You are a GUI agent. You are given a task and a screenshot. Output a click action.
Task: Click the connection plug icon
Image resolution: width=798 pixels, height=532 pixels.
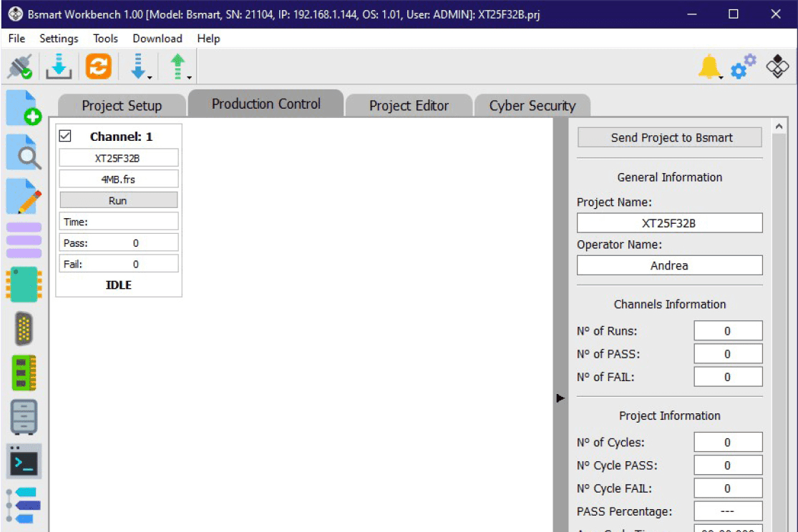20,66
